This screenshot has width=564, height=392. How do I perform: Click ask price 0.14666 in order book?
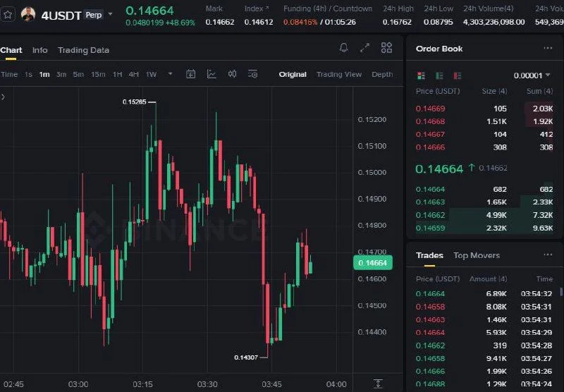point(431,147)
